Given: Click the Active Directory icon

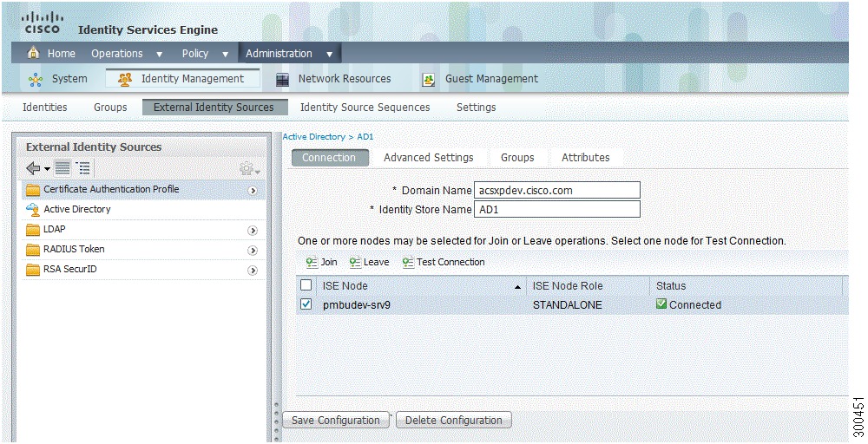Looking at the screenshot, I should point(33,210).
